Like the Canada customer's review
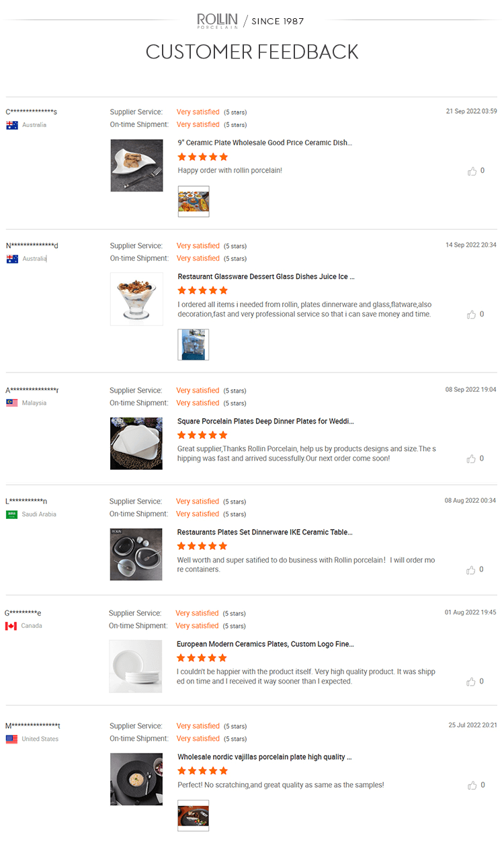Screen dimensions: 504x847 click(471, 682)
